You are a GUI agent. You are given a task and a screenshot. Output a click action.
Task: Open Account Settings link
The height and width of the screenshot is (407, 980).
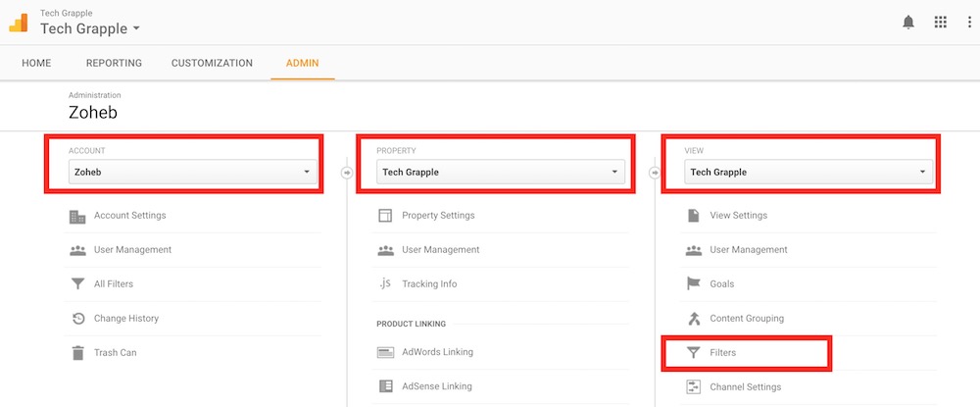(x=129, y=215)
